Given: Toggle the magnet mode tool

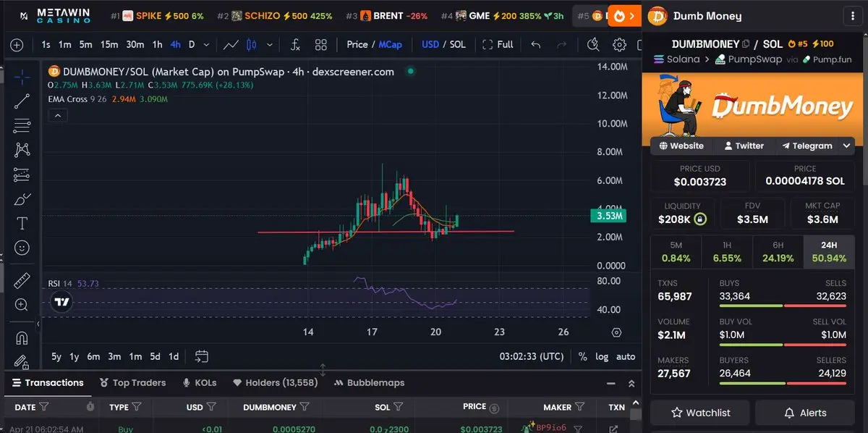Looking at the screenshot, I should click(22, 337).
